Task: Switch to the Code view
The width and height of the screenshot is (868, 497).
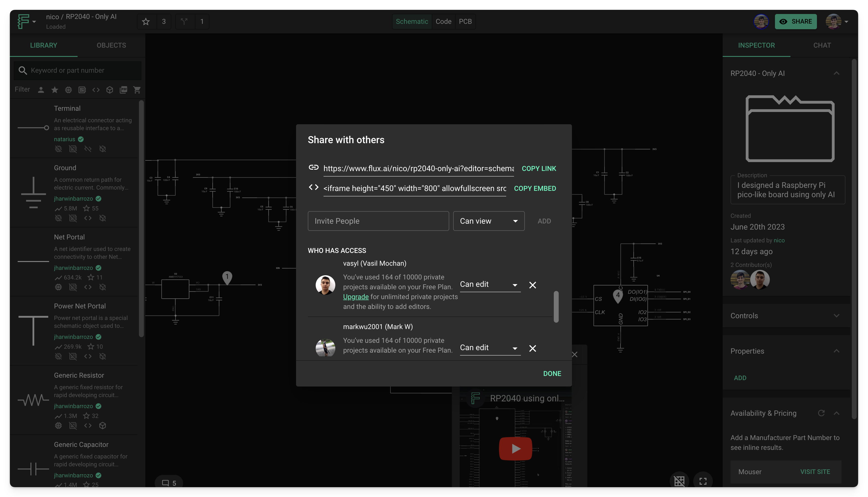Action: 443,22
